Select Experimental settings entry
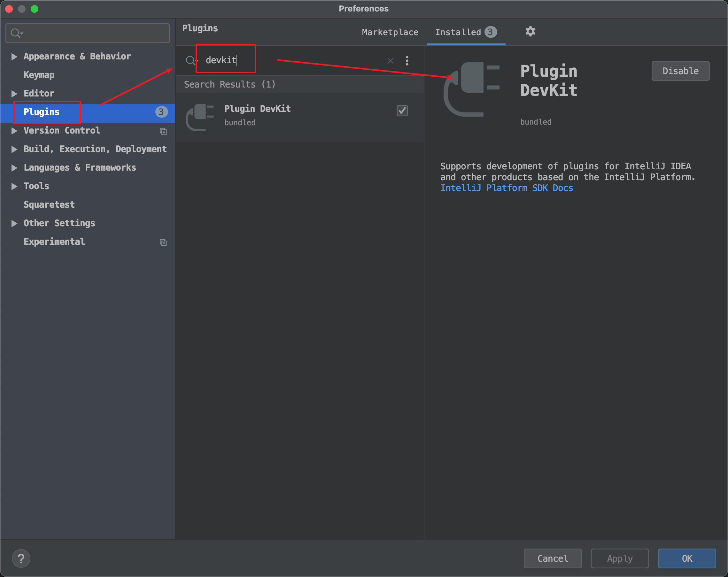 pyautogui.click(x=54, y=242)
